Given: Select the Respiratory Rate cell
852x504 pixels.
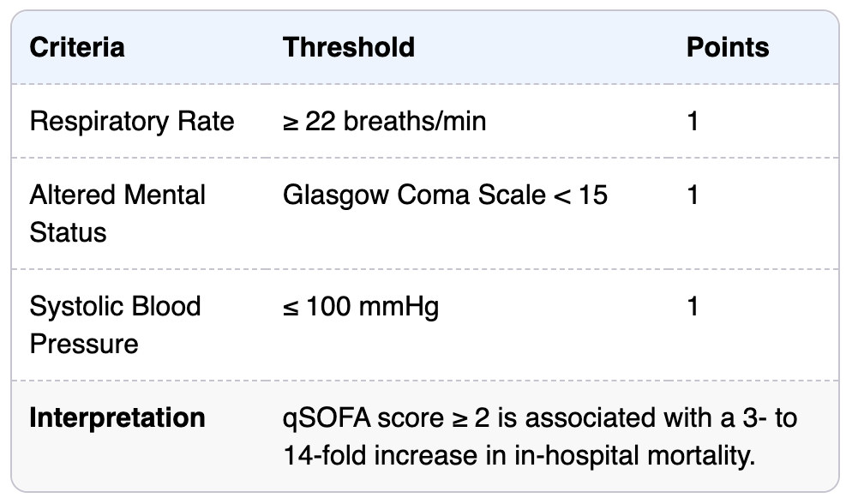Looking at the screenshot, I should [132, 121].
